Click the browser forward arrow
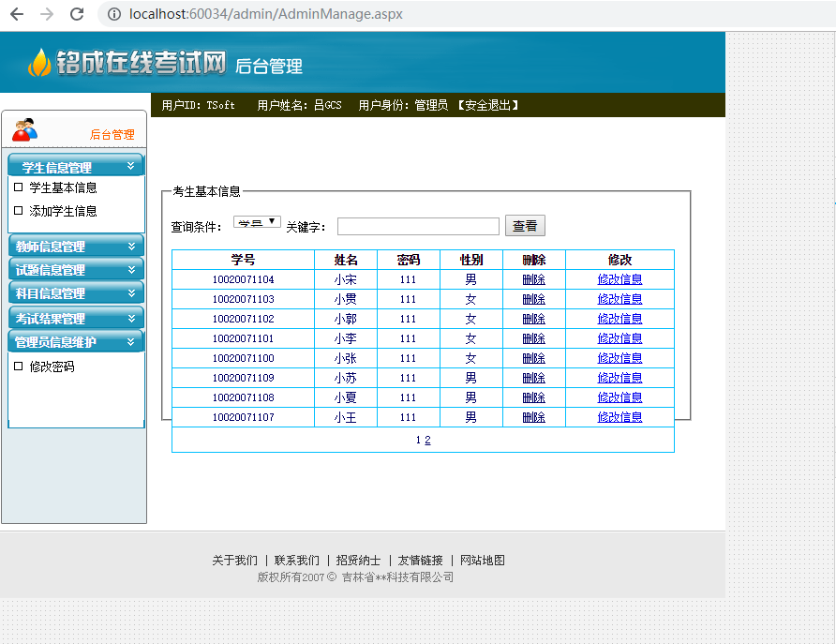Viewport: 836px width, 644px height. click(47, 14)
